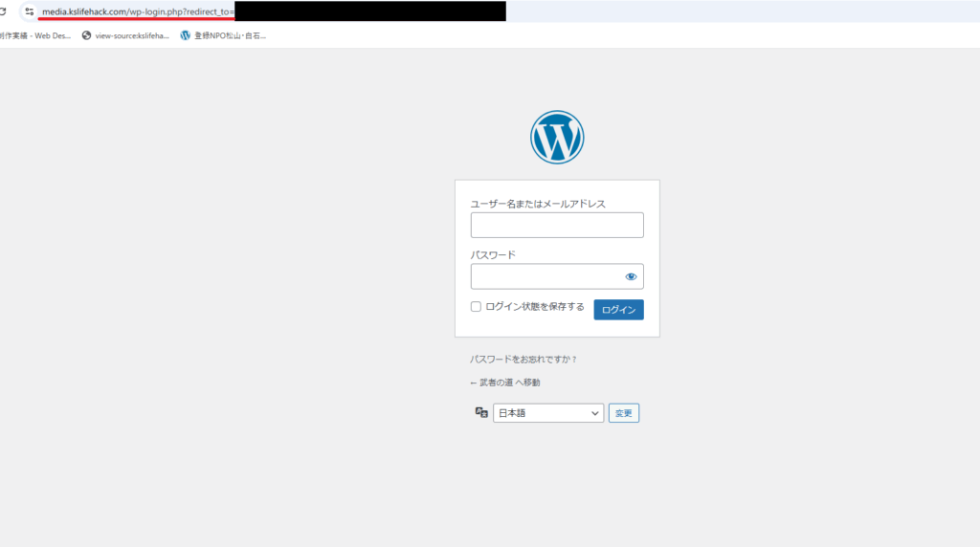Open the 登録NPO松山 WordPress bookmark
Viewport: 980px width, 547px height.
click(x=223, y=35)
